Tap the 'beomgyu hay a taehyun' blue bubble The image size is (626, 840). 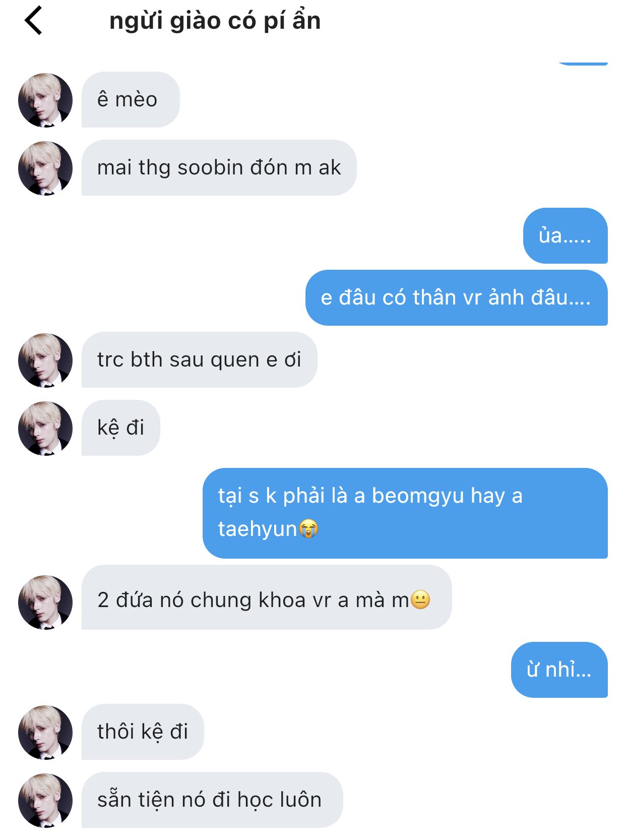point(405,513)
